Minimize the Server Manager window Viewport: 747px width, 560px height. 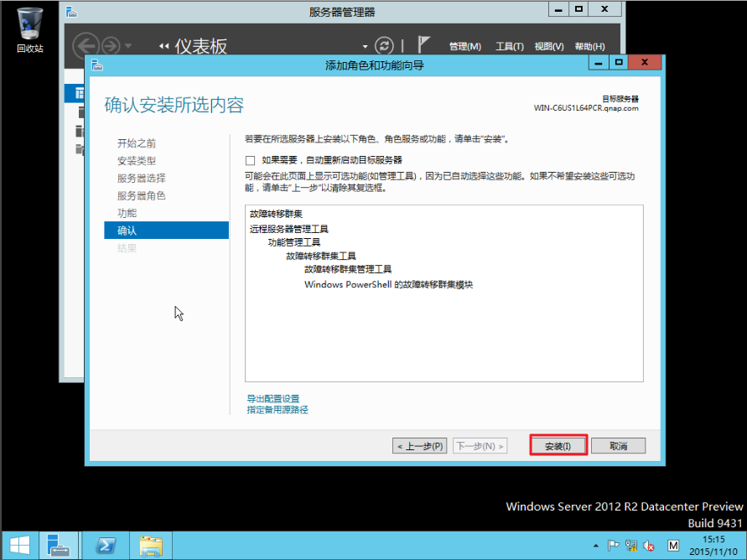click(x=558, y=8)
